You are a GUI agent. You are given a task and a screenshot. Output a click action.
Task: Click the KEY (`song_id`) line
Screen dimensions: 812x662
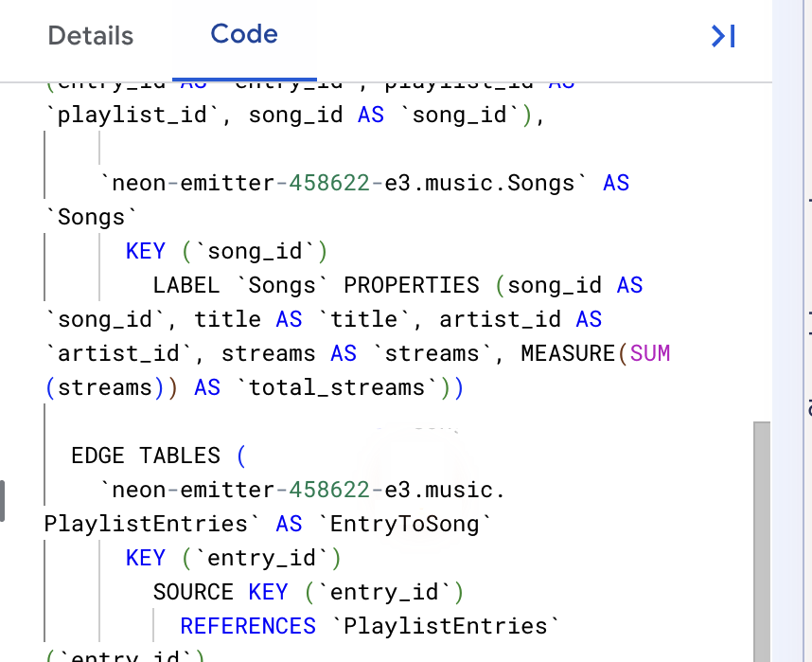click(x=227, y=251)
